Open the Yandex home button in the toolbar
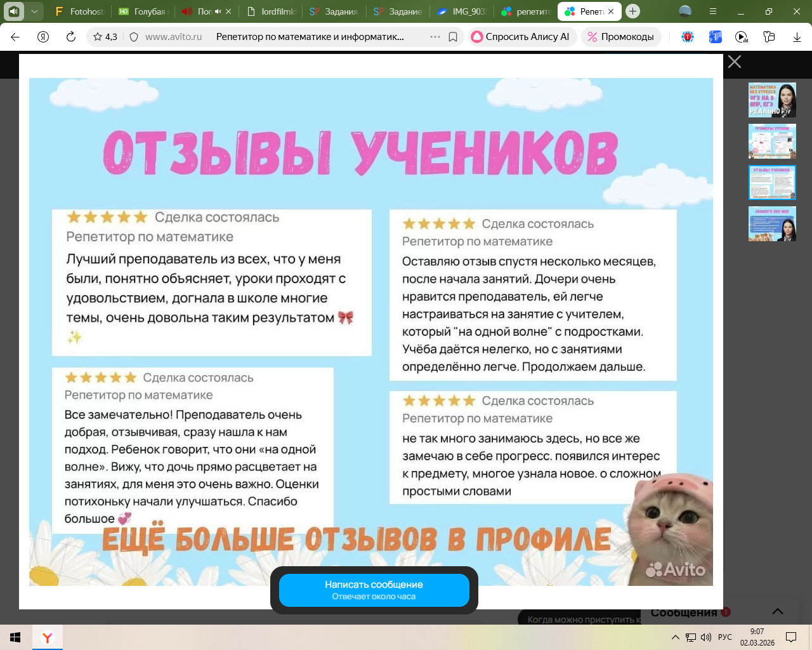Image resolution: width=812 pixels, height=650 pixels. 43,37
